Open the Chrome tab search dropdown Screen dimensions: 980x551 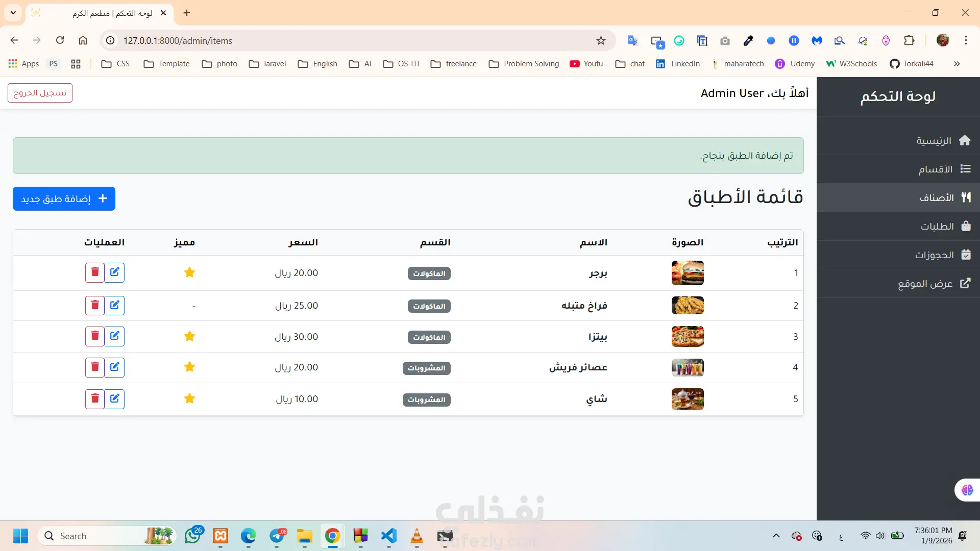click(x=13, y=13)
